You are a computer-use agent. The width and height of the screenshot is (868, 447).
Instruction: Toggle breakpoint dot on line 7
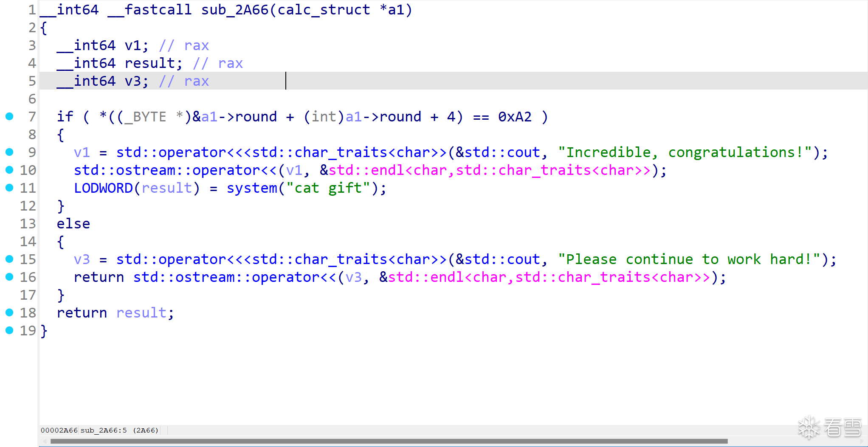point(9,116)
